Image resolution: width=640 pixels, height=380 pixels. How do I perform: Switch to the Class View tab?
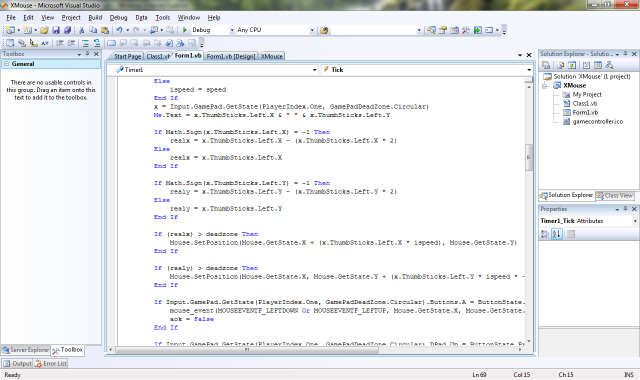(x=615, y=196)
